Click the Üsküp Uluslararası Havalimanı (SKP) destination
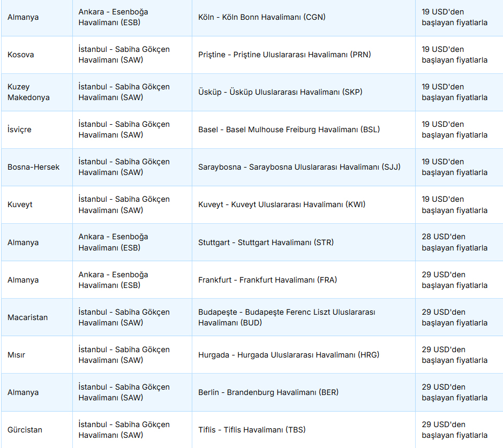Image resolution: width=503 pixels, height=448 pixels. (x=280, y=92)
